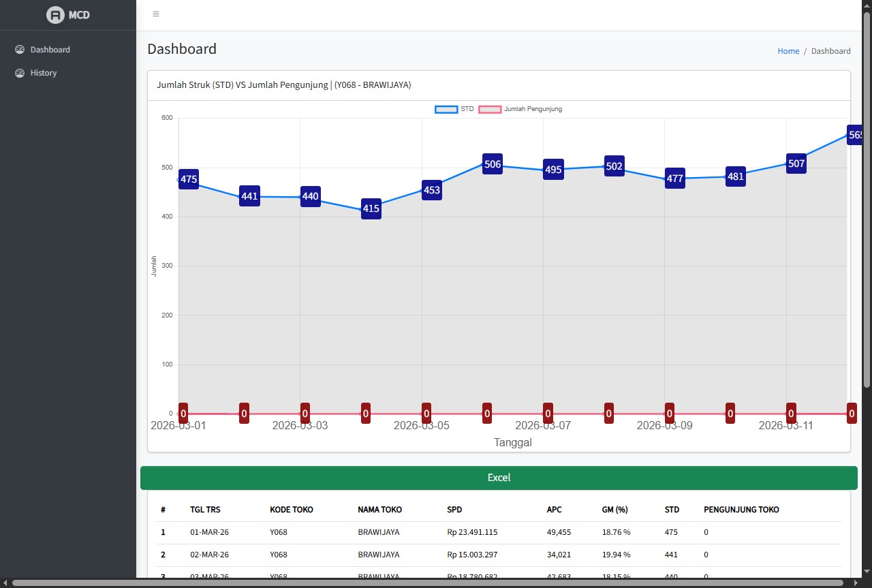The image size is (872, 588).
Task: Click the gauge icon beside History in sidebar
Action: click(x=20, y=73)
